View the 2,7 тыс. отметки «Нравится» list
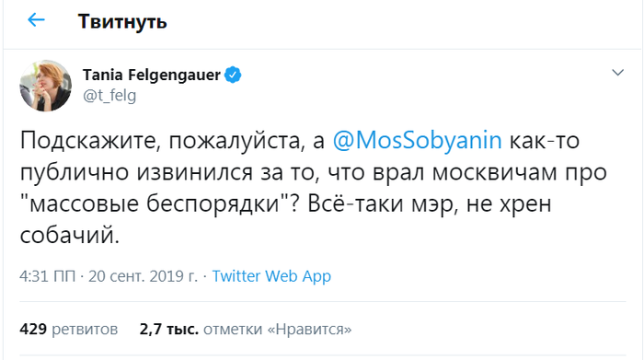644x360 pixels. (246, 330)
